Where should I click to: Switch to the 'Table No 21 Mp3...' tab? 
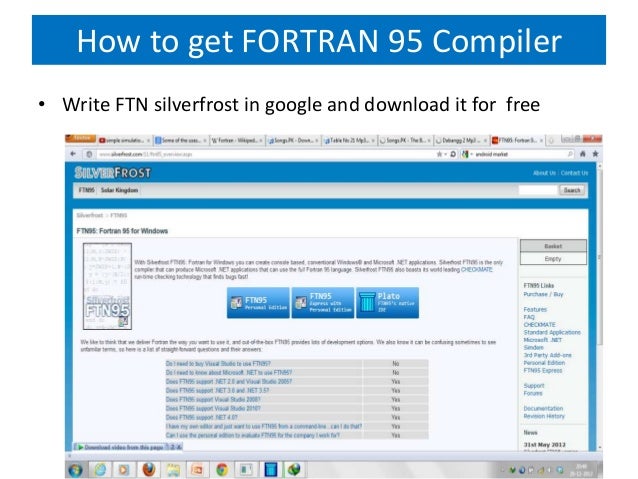[349, 140]
